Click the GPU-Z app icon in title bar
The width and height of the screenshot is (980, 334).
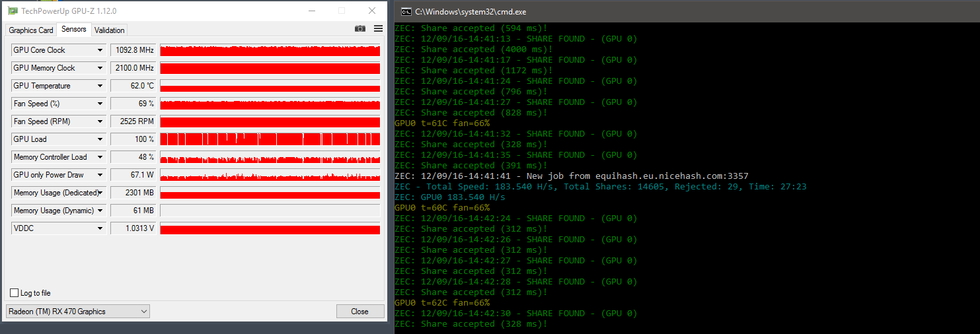(13, 11)
